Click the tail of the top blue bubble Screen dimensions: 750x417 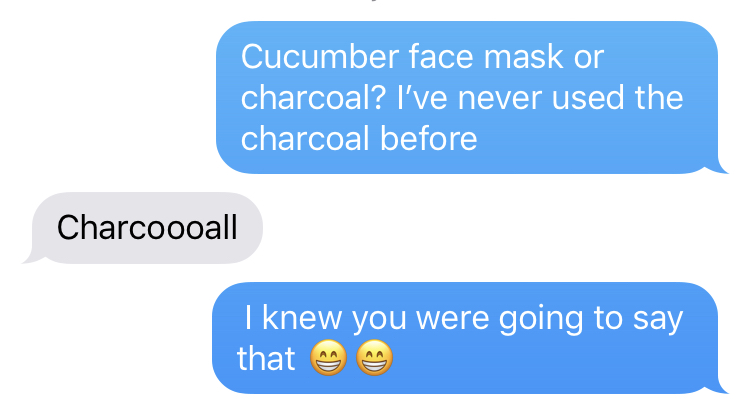(716, 166)
